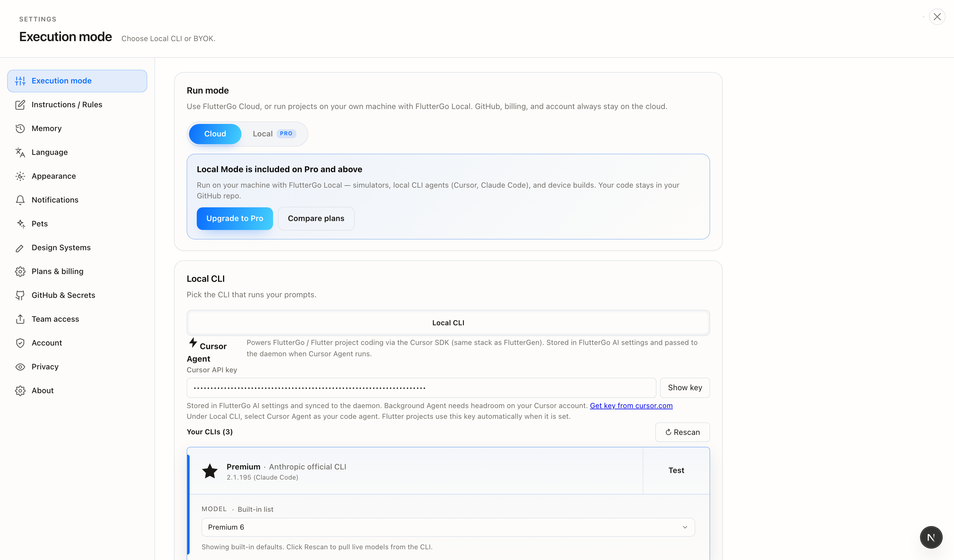This screenshot has width=954, height=560.
Task: Click the About gear icon
Action: click(20, 391)
